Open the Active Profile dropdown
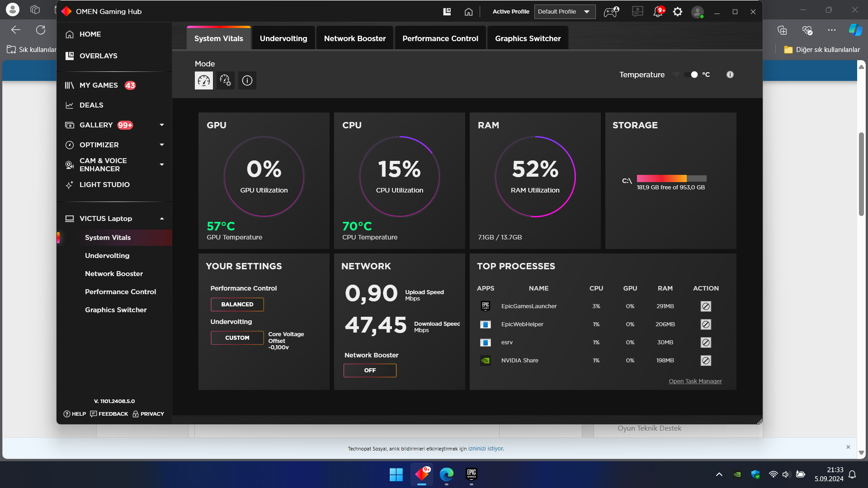The height and width of the screenshot is (488, 868). click(x=564, y=12)
